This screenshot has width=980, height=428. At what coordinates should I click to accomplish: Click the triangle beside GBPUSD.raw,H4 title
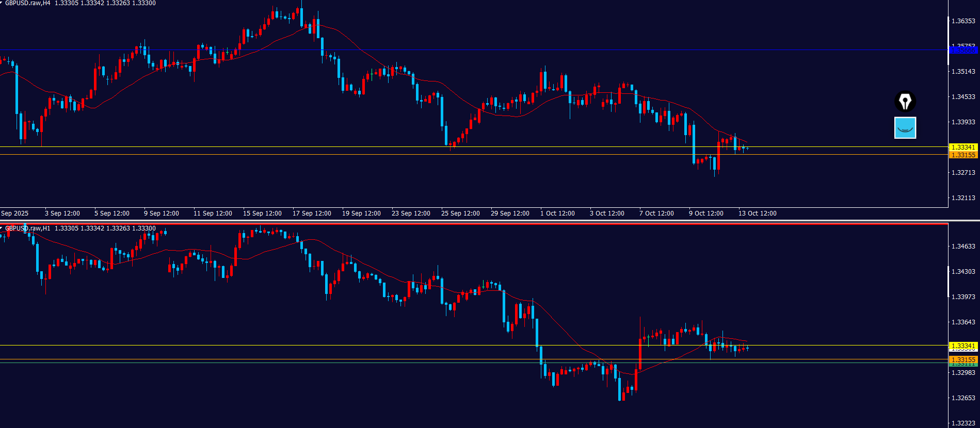pos(2,3)
